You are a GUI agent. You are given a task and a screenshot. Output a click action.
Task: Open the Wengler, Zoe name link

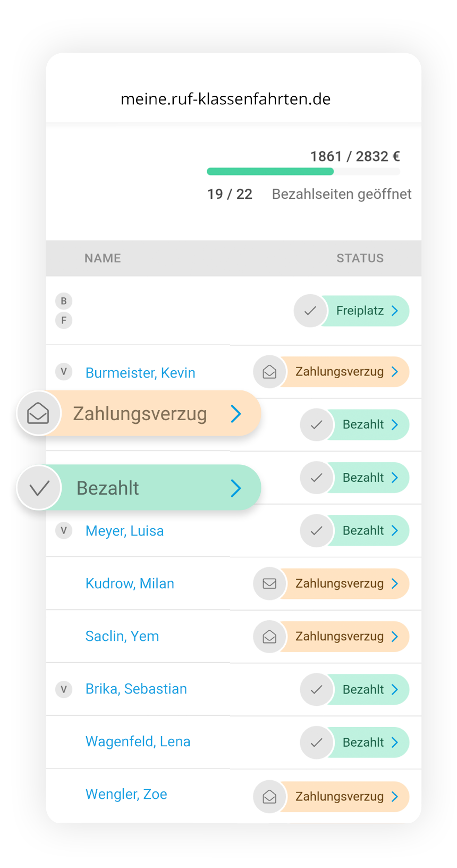pos(126,794)
